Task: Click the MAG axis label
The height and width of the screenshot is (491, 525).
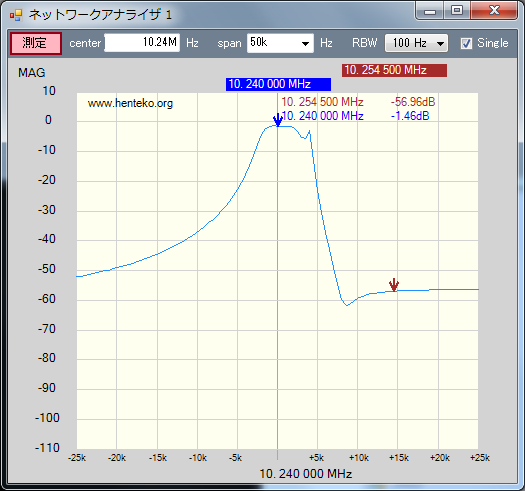Action: point(31,73)
